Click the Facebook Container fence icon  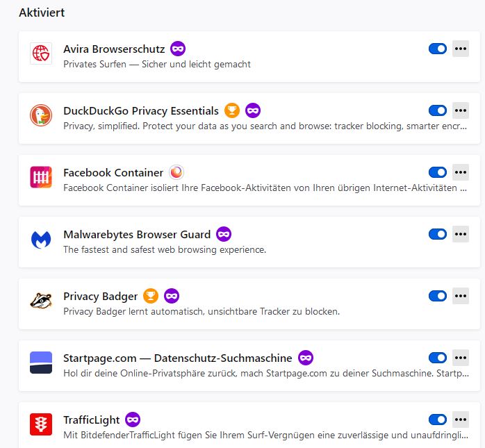click(x=41, y=177)
